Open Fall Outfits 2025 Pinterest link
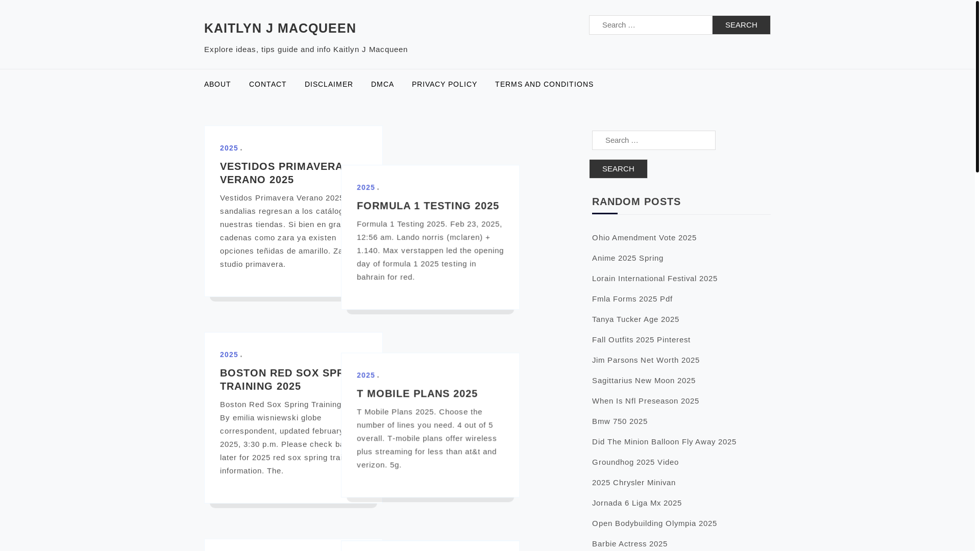Image resolution: width=980 pixels, height=551 pixels. pos(641,340)
